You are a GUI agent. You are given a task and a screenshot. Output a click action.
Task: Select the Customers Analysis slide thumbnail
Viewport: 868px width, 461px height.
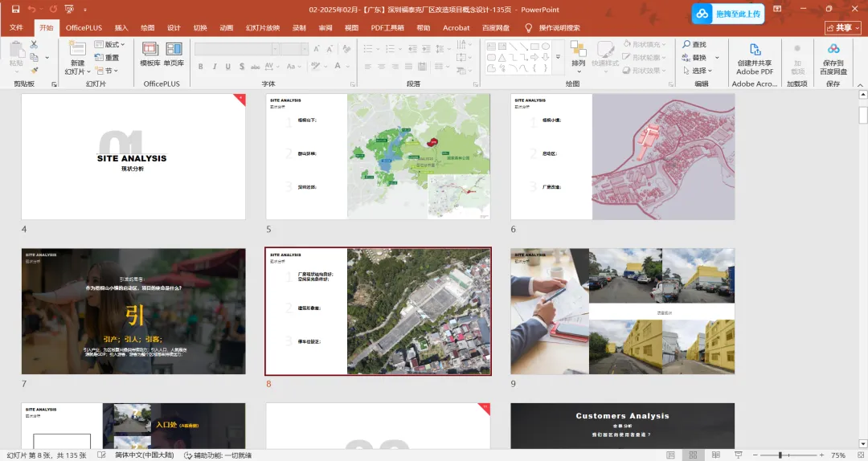[623, 426]
